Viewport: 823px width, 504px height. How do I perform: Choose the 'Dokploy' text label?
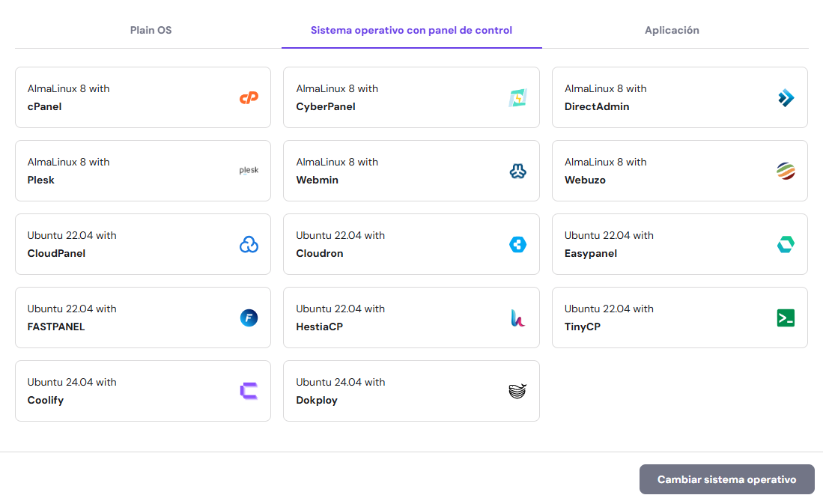coord(317,401)
